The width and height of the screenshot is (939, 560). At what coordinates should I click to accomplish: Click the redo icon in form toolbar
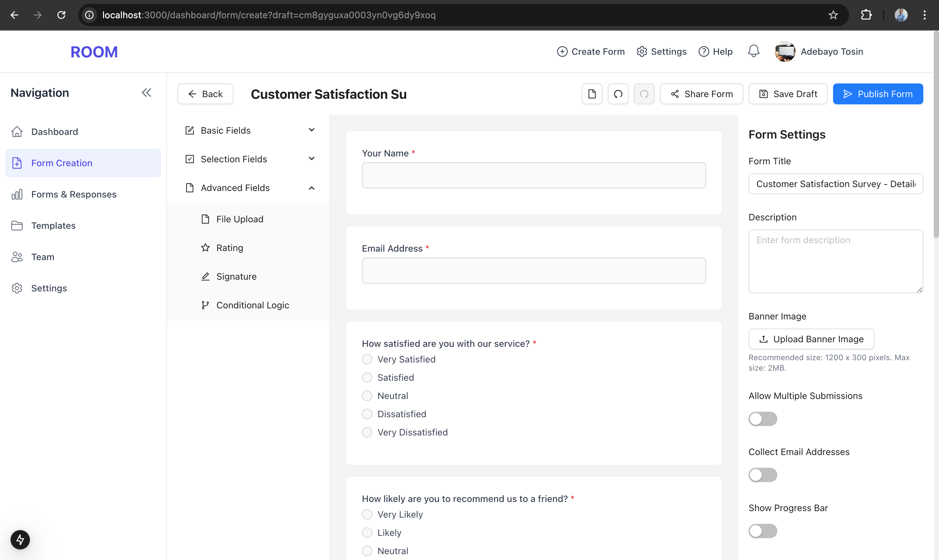tap(644, 94)
